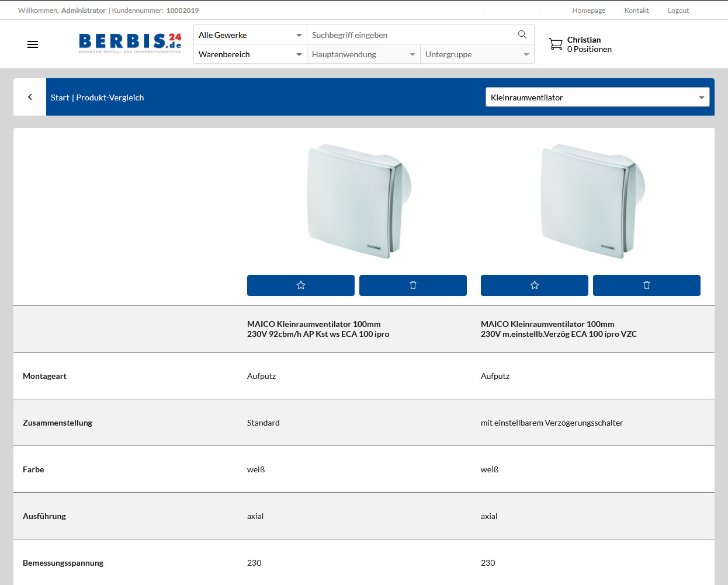Open the Kleinraumventilator category dropdown
The width and height of the screenshot is (728, 585).
598,97
